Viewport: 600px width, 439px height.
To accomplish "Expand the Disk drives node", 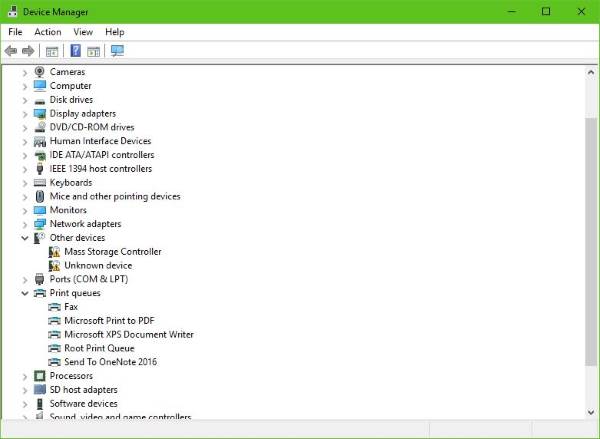I will [25, 100].
